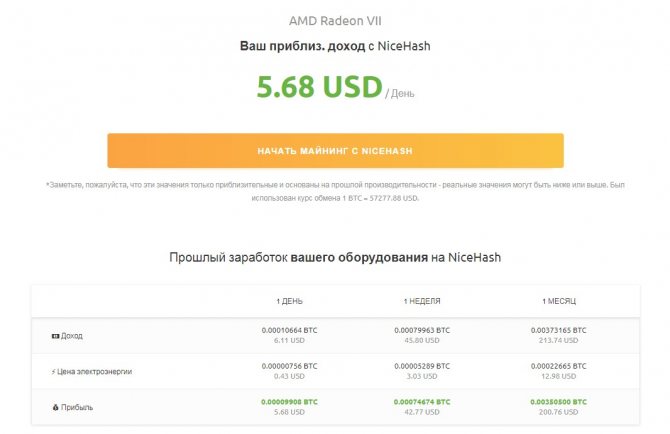Viewport: 670px width, 434px height.
Task: Click the 0.43 USD daily electricity value
Action: pyautogui.click(x=289, y=376)
